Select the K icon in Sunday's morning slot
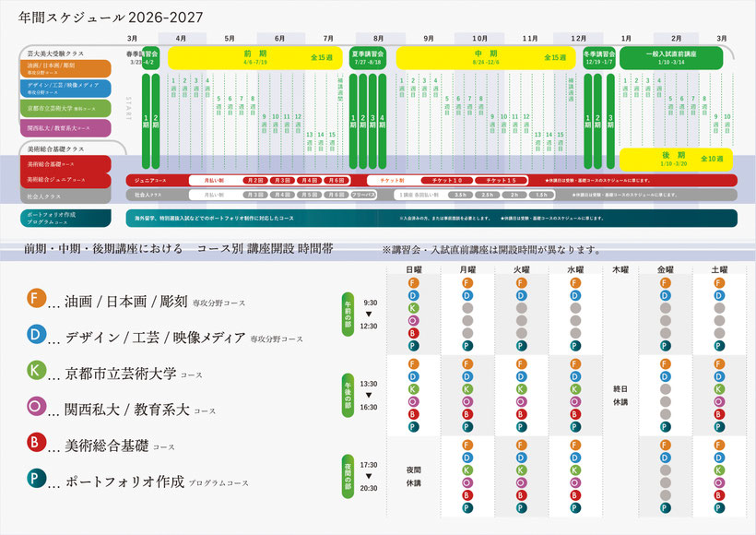The width and height of the screenshot is (756, 535). [x=413, y=308]
